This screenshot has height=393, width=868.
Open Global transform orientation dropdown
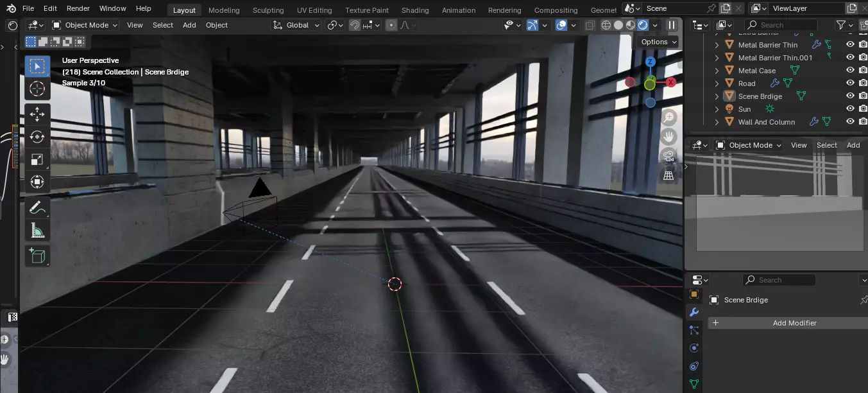[296, 25]
